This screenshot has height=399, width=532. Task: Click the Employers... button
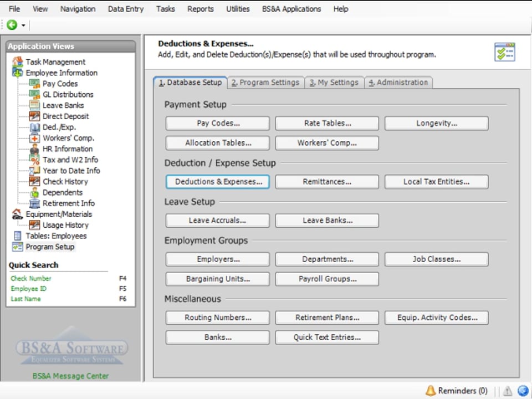coord(218,259)
